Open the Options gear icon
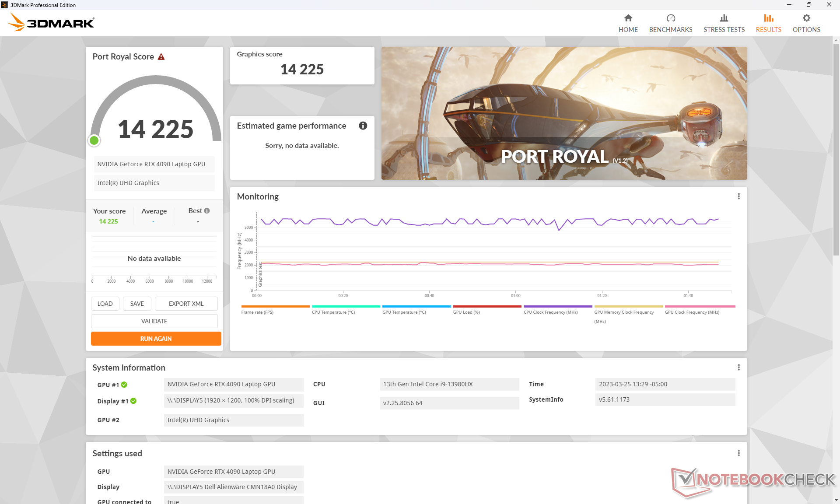Screen dimensions: 840x504 [806, 18]
